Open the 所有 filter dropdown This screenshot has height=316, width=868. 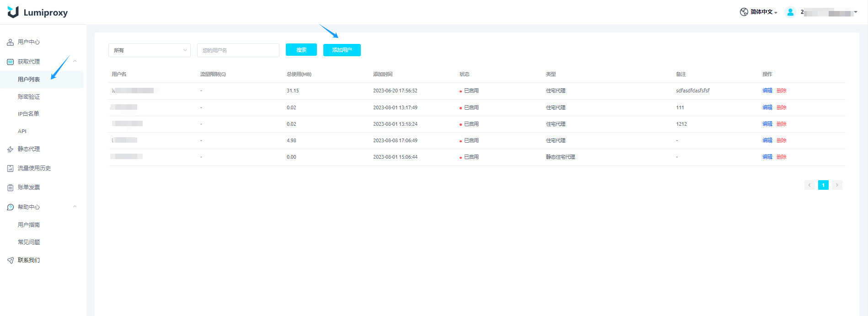pyautogui.click(x=150, y=50)
